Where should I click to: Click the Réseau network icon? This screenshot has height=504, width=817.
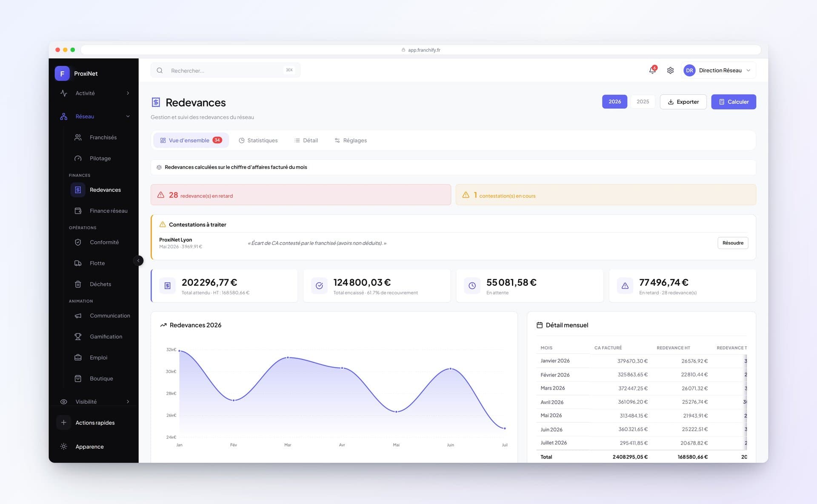(64, 116)
